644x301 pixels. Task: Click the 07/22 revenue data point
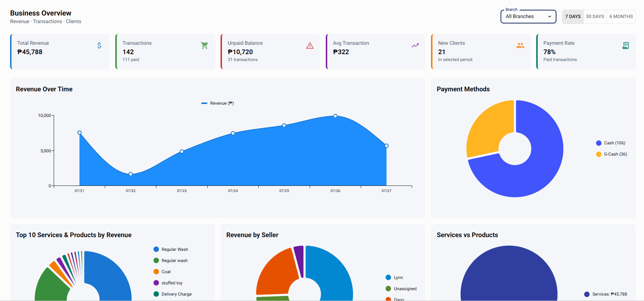point(131,174)
